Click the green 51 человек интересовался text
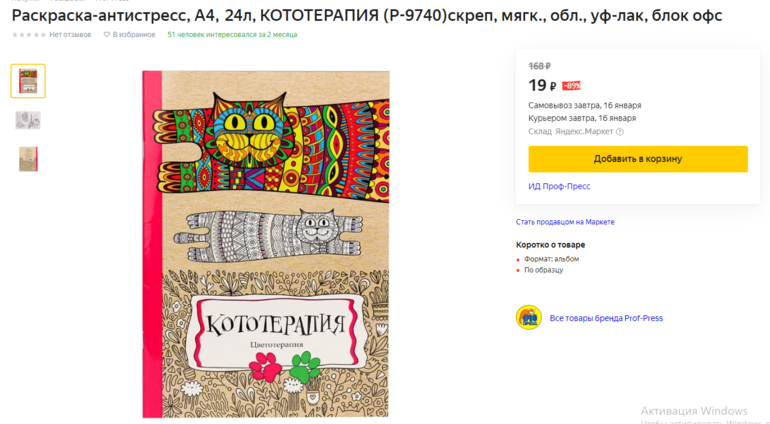 [232, 35]
